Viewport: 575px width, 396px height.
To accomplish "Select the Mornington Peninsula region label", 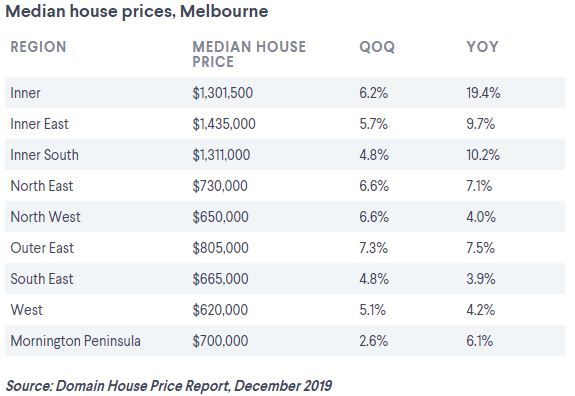I will [76, 341].
